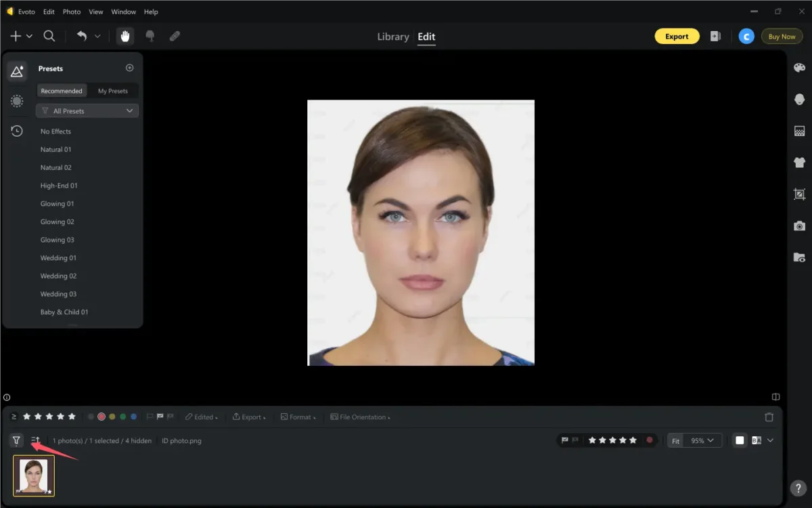Filter by the blue color label dot

click(x=133, y=417)
